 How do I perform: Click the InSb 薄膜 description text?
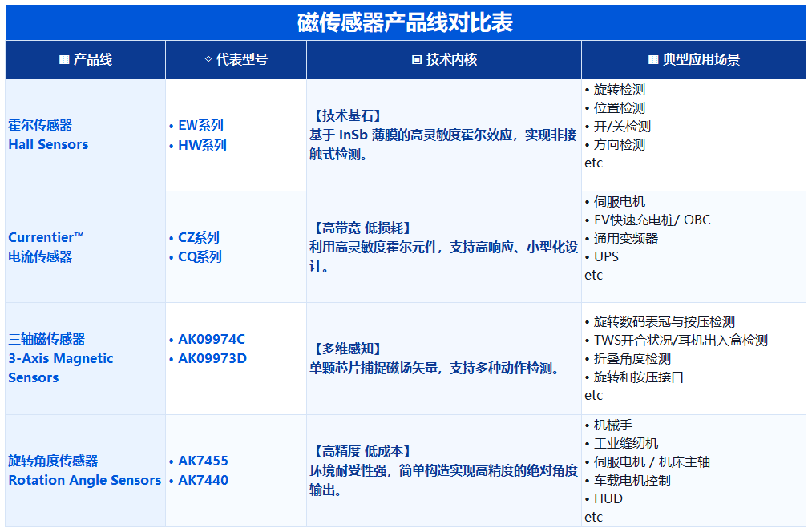442,144
